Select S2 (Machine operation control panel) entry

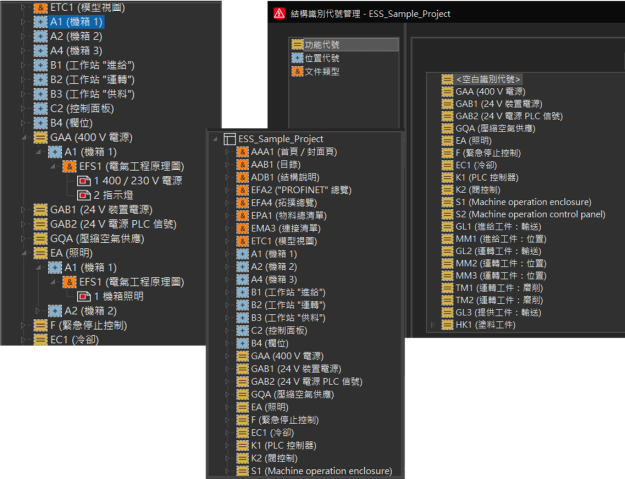pyautogui.click(x=530, y=214)
